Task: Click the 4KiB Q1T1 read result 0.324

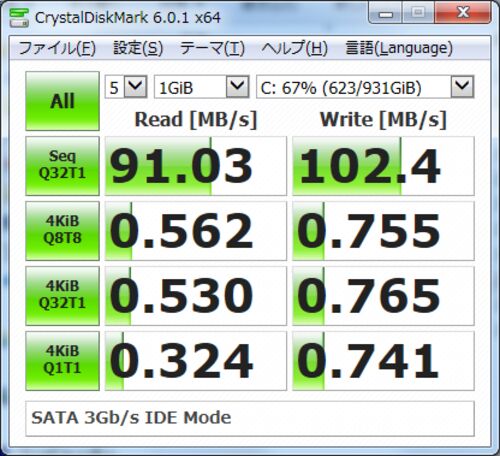Action: click(x=196, y=361)
